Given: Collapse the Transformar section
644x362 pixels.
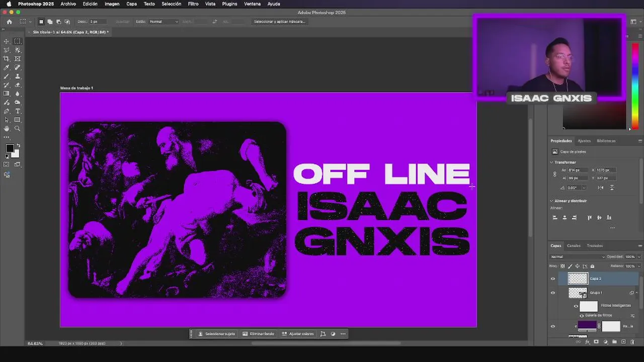Looking at the screenshot, I should 551,162.
